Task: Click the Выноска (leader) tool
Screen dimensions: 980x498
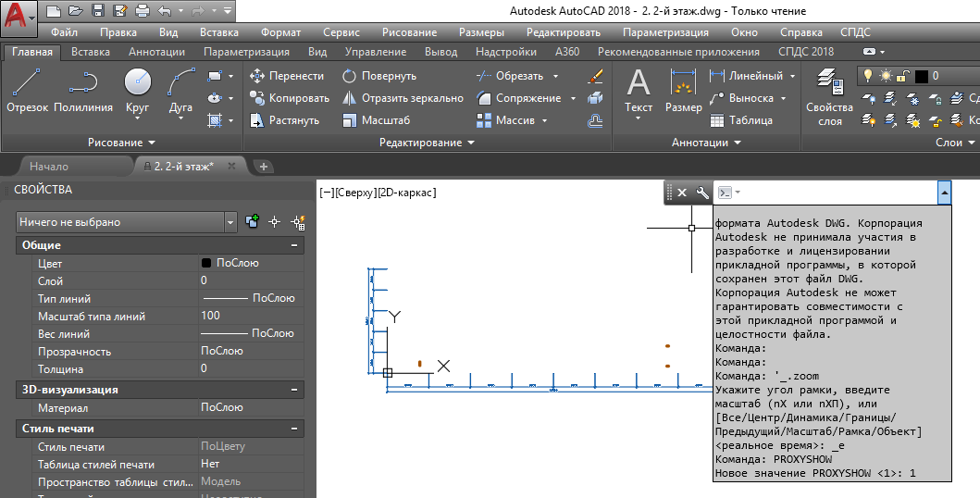Action: pos(742,98)
